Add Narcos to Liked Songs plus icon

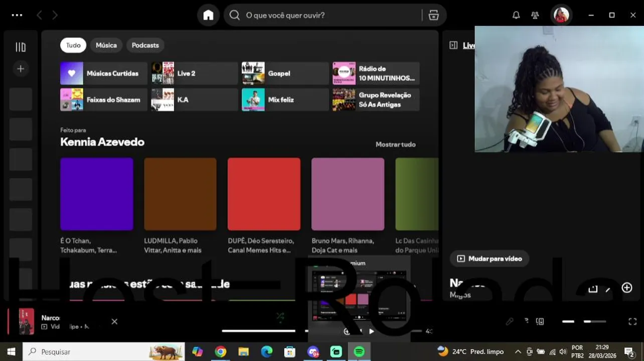tap(627, 287)
